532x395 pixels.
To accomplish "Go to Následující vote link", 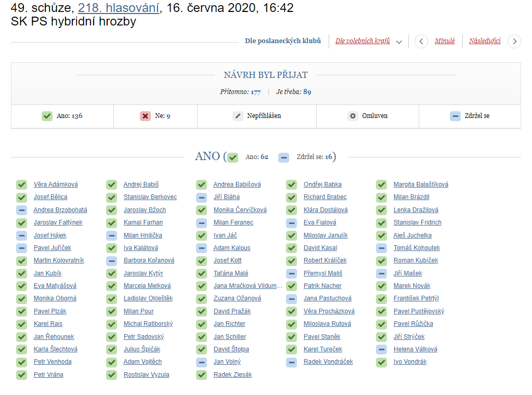I will click(x=485, y=41).
